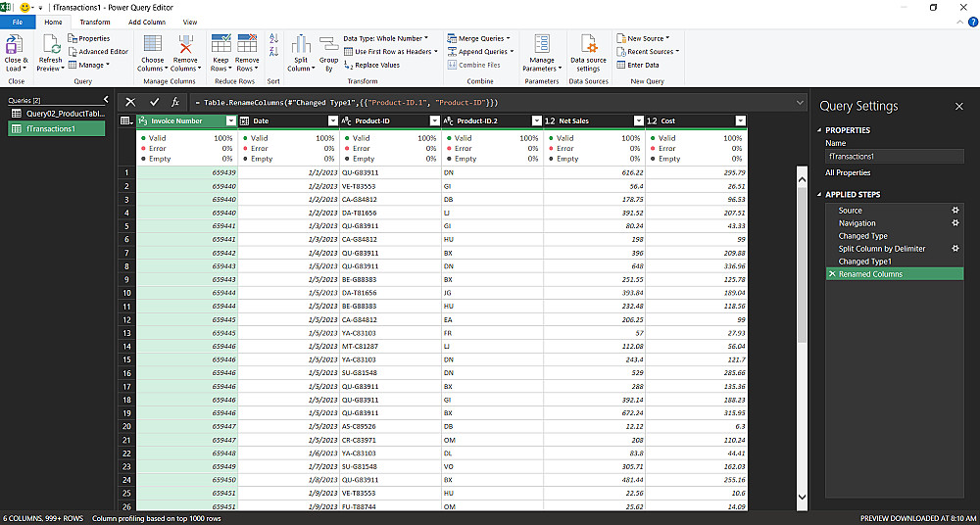Select the Query02_ProductTable query
The height and width of the screenshot is (525, 980).
(x=57, y=115)
